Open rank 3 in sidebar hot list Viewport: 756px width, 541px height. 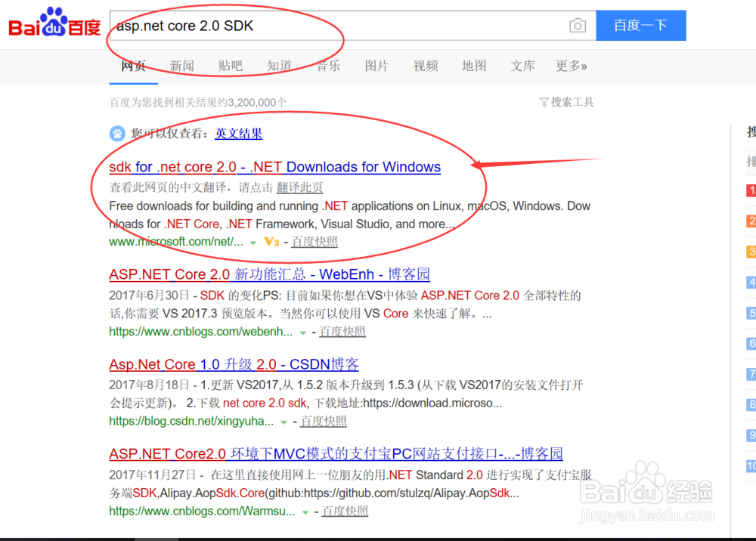[751, 252]
